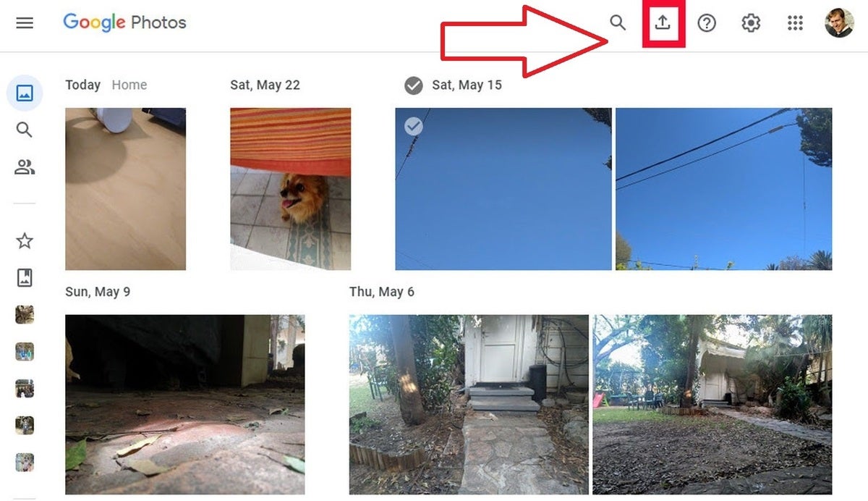Open the dog under hammock photo

pyautogui.click(x=291, y=189)
